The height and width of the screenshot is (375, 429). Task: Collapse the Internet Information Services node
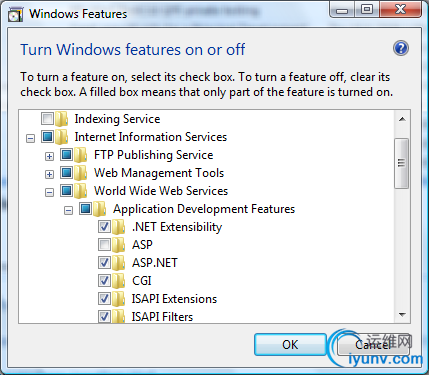click(x=30, y=138)
